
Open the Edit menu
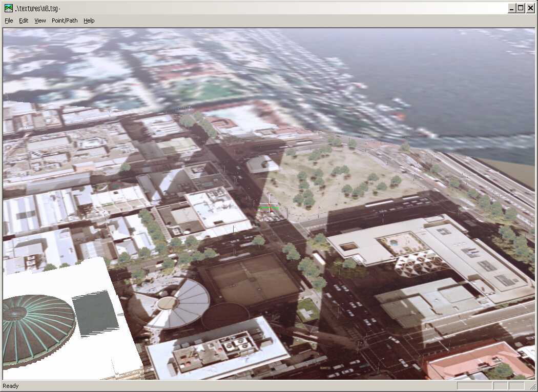(x=24, y=20)
